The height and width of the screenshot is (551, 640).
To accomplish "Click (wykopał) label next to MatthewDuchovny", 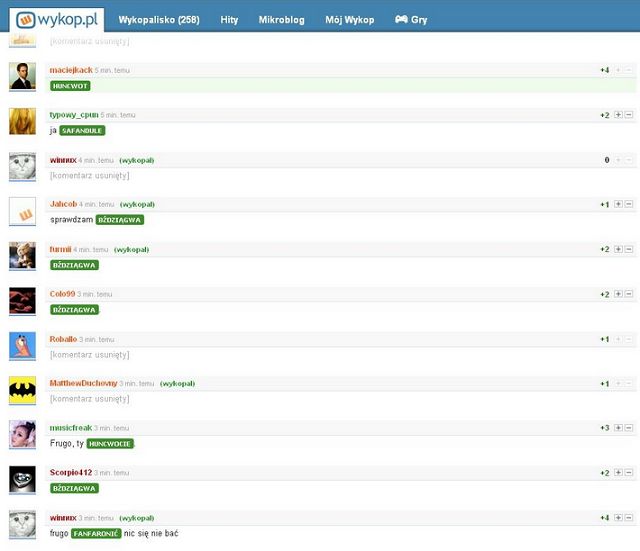I will click(x=178, y=384).
